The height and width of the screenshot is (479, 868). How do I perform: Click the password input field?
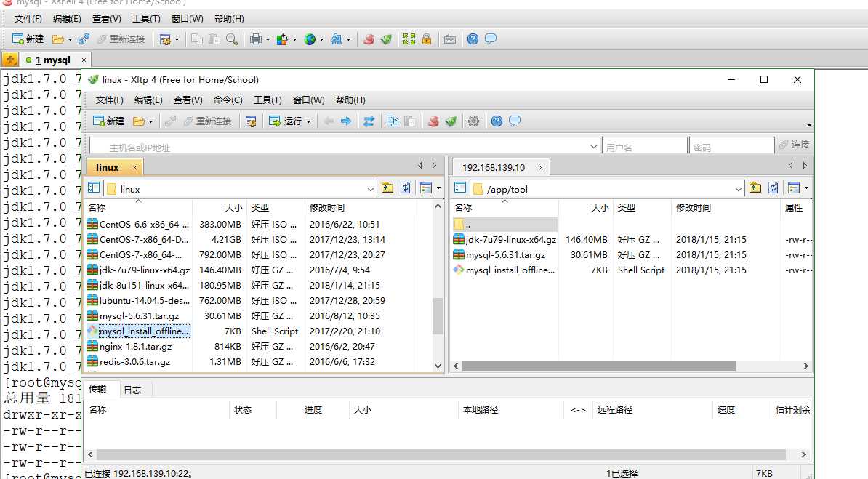pos(731,147)
